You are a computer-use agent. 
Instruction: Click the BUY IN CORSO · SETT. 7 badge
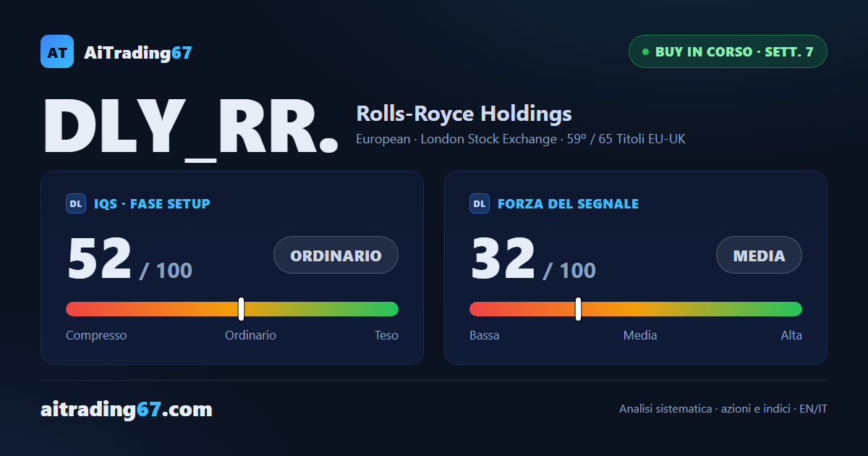728,51
